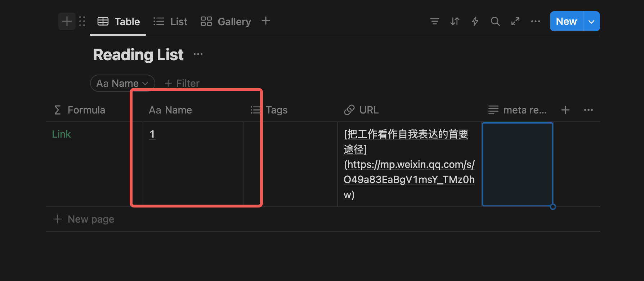Add a Filter to the database
This screenshot has width=644, height=281.
(182, 83)
